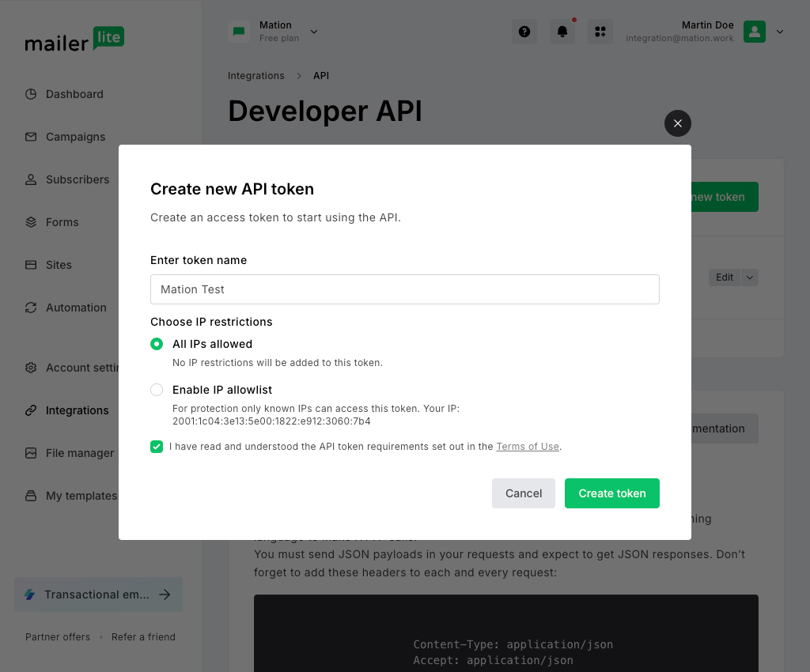
Task: Expand the dropdown arrow next to Edit
Action: [750, 277]
